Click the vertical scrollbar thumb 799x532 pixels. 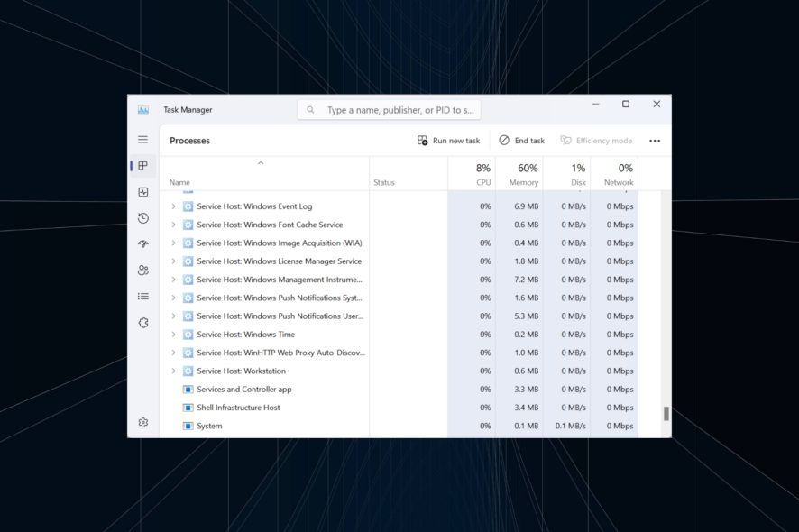pos(666,413)
